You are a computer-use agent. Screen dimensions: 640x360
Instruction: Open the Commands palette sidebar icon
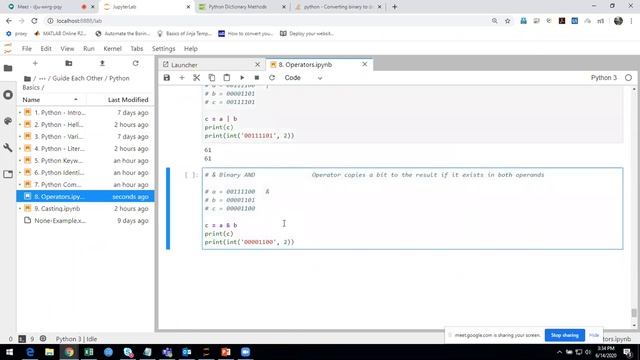coord(8,121)
